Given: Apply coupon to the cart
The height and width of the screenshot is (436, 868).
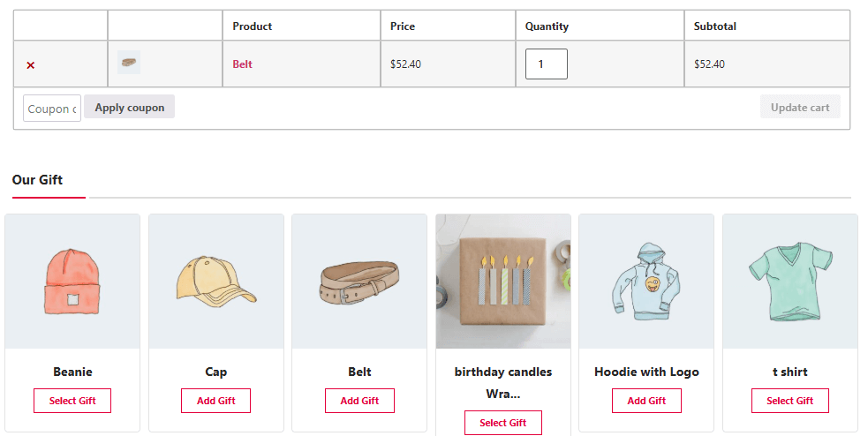Looking at the screenshot, I should click(x=130, y=107).
